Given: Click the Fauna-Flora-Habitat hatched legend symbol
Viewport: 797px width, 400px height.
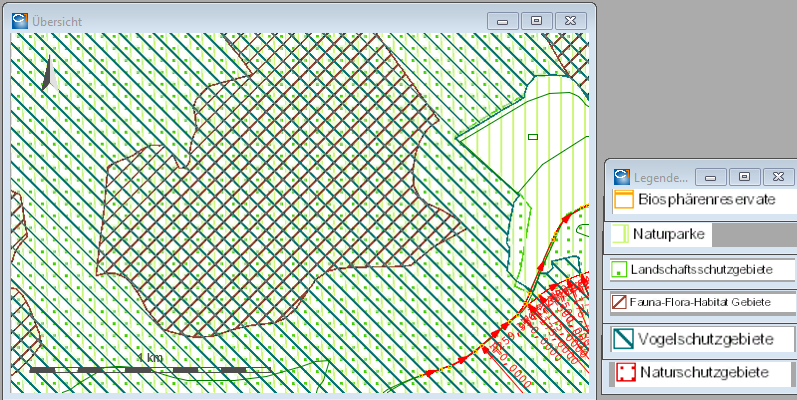Looking at the screenshot, I should [x=619, y=302].
